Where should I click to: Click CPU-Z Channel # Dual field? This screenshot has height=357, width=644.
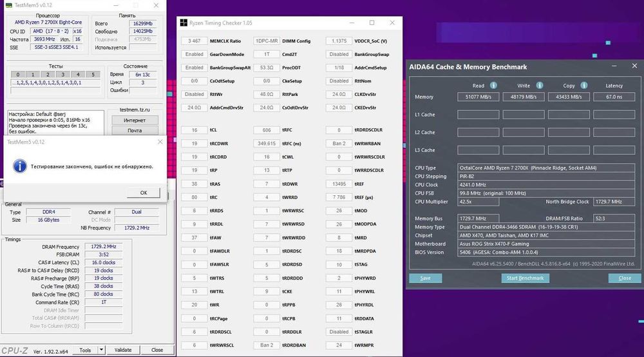(x=137, y=212)
